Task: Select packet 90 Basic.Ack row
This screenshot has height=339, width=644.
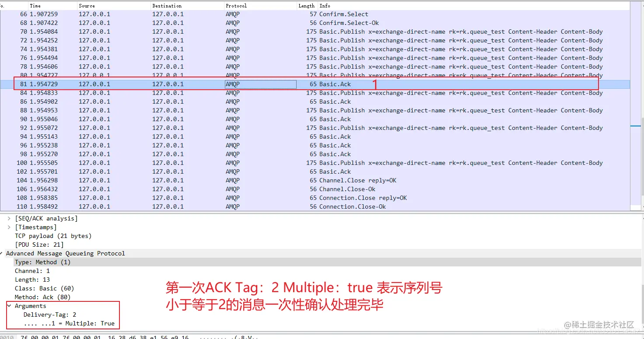Action: click(x=315, y=119)
